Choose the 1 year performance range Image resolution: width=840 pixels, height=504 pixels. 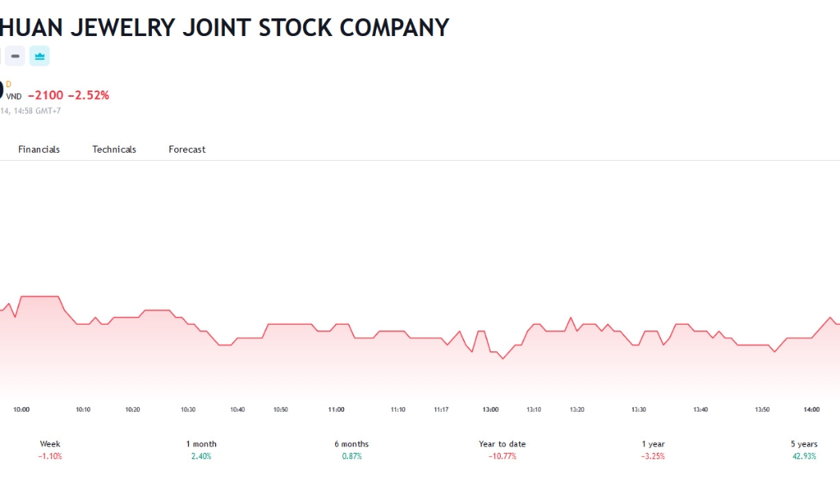coord(653,450)
